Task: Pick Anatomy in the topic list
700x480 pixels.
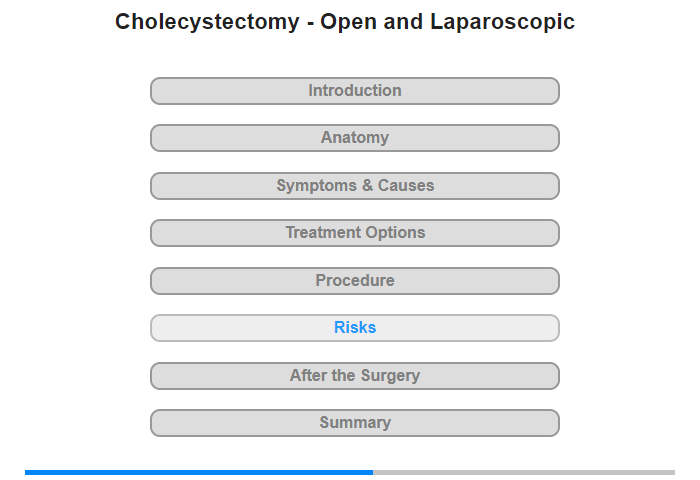Action: 355,138
